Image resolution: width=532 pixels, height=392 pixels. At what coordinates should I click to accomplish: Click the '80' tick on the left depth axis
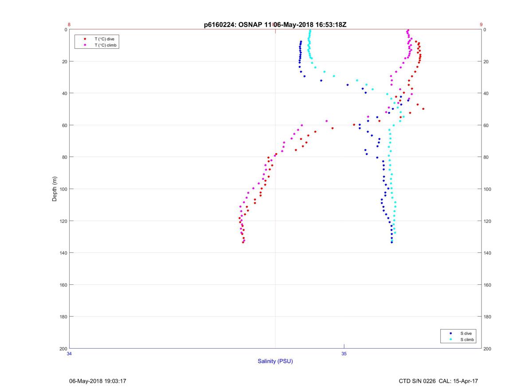tap(64, 157)
